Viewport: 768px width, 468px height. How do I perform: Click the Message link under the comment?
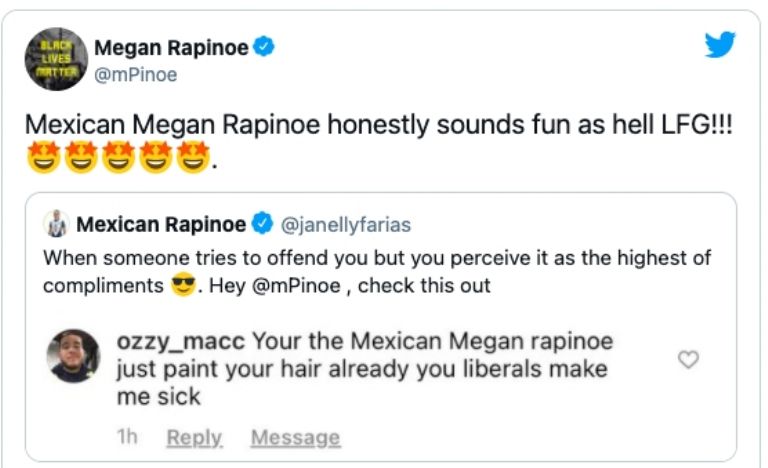click(295, 438)
